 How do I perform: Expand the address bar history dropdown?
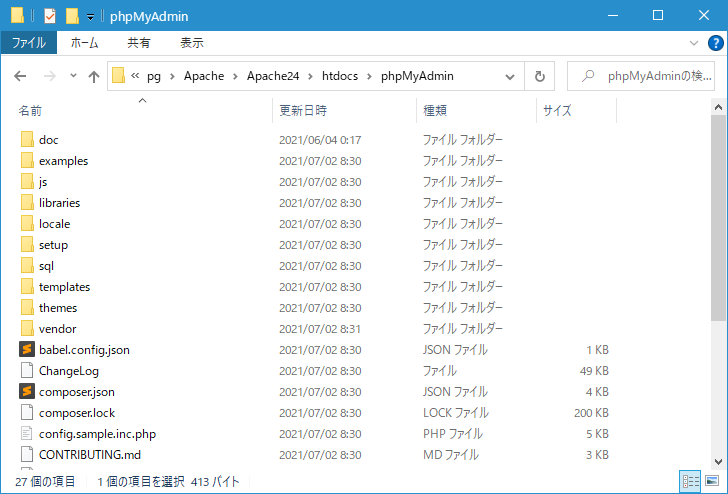pyautogui.click(x=510, y=77)
